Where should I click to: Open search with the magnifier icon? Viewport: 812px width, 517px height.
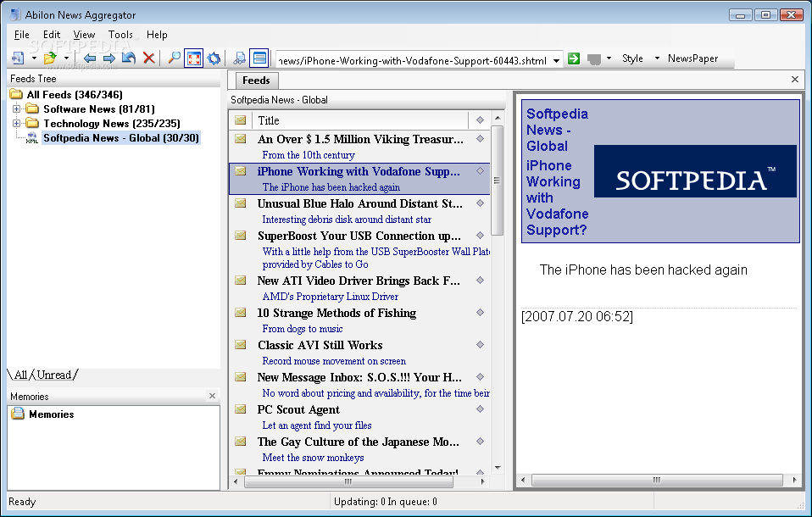point(174,58)
